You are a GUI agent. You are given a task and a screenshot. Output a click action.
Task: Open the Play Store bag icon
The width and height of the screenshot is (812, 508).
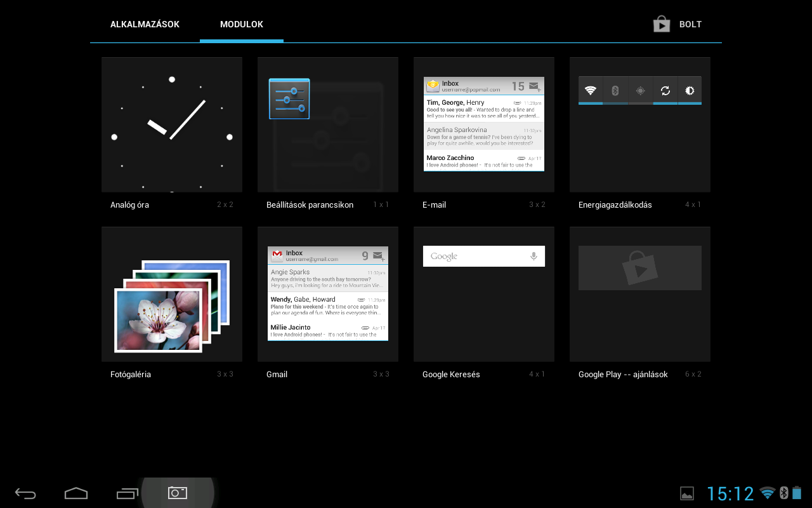pos(662,25)
